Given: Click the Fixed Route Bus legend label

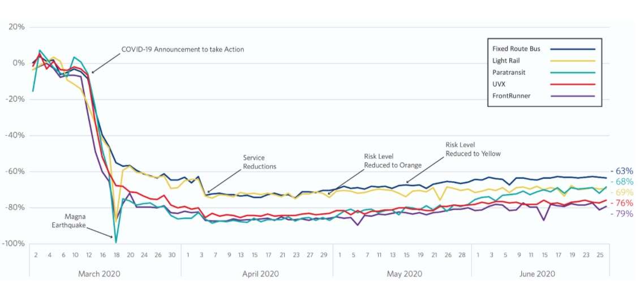Looking at the screenshot, I should click(517, 49).
